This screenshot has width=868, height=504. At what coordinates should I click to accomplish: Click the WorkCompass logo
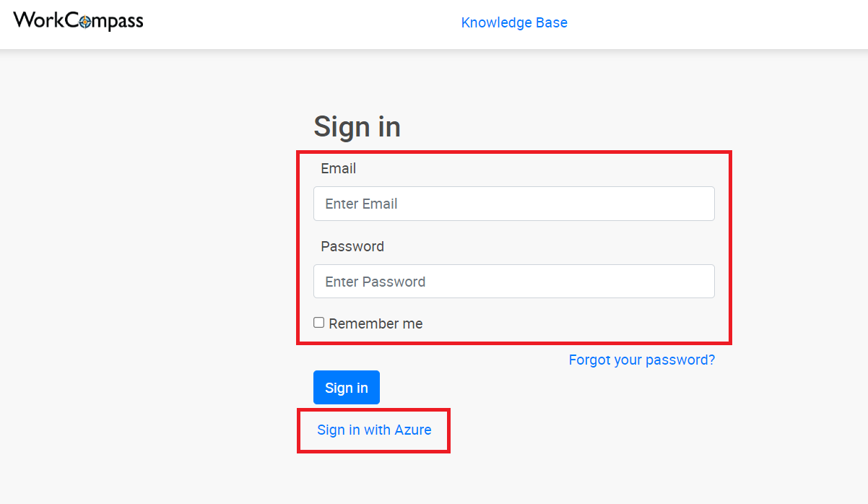tap(78, 20)
